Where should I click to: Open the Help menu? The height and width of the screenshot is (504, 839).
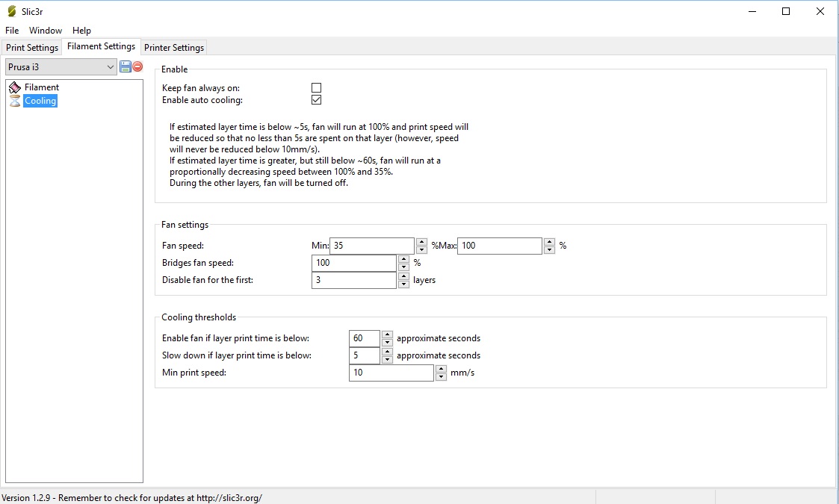81,31
